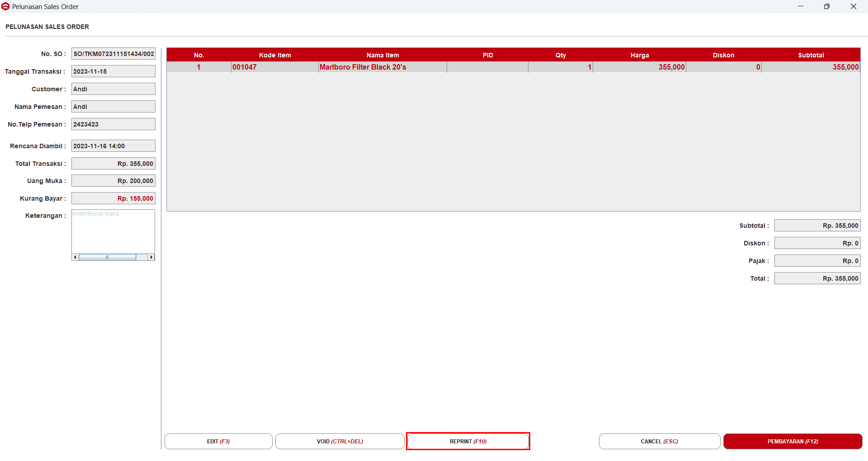This screenshot has width=868, height=461.
Task: Click the summary Total field Rp. 355,000
Action: [x=817, y=278]
